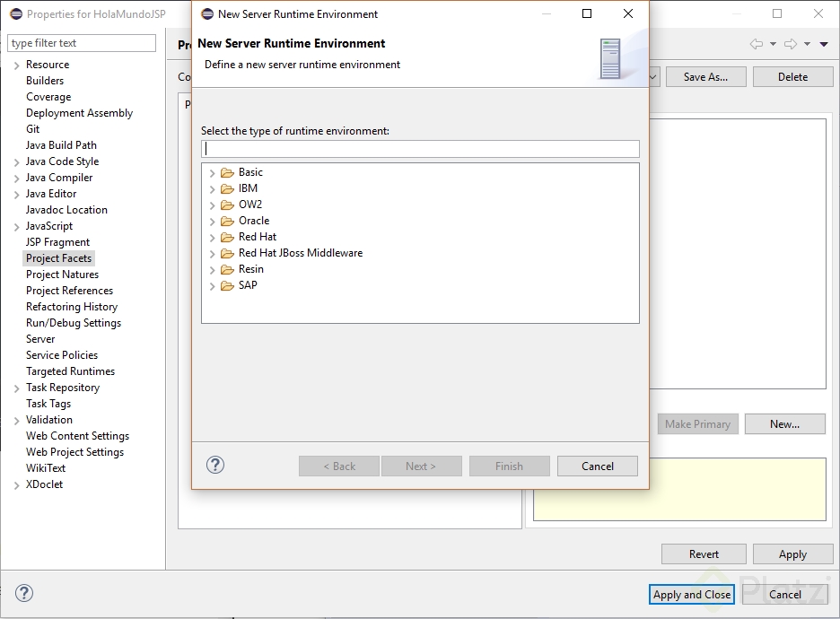Expand the Resin runtime category
The height and width of the screenshot is (619, 840).
212,270
